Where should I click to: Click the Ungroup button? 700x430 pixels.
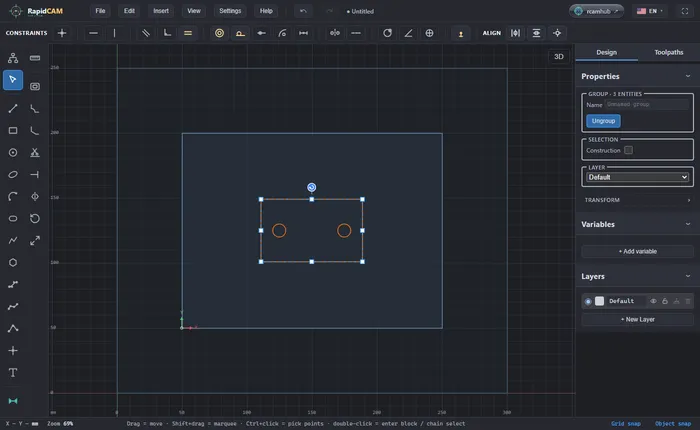pyautogui.click(x=603, y=121)
